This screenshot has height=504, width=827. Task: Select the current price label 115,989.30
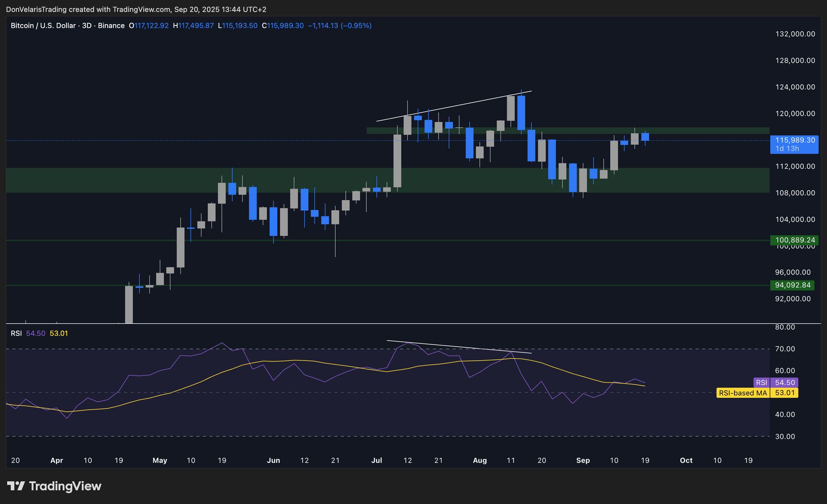pyautogui.click(x=794, y=140)
